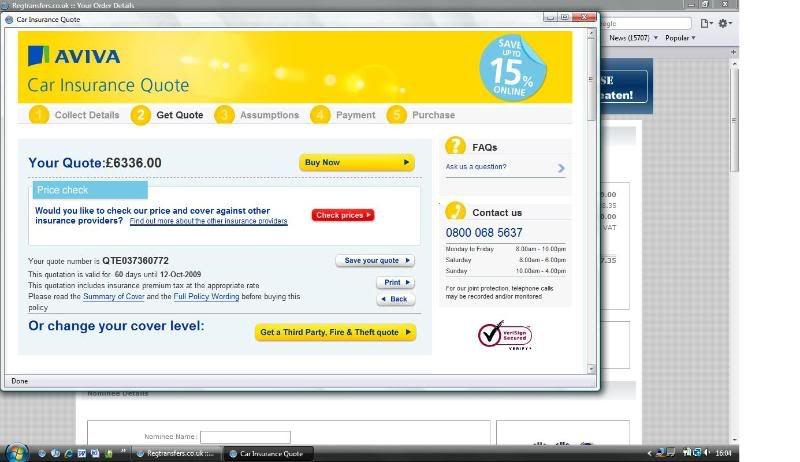Select the Get Quote step
The image size is (800, 462).
tap(180, 115)
